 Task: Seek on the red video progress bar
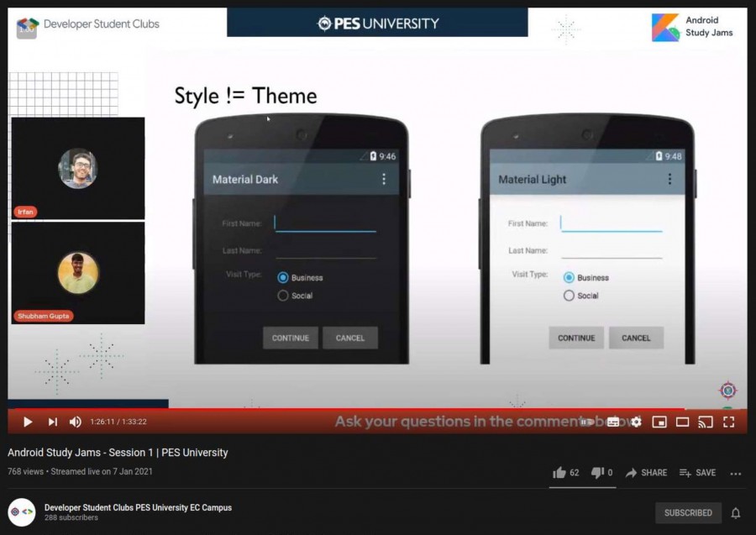coord(336,410)
